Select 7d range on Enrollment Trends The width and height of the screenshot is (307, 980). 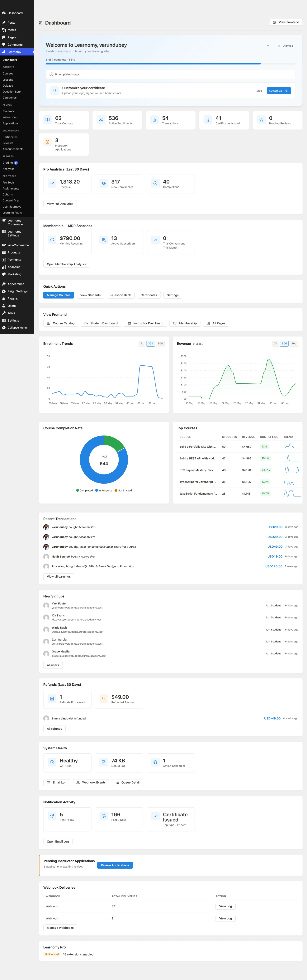click(142, 343)
